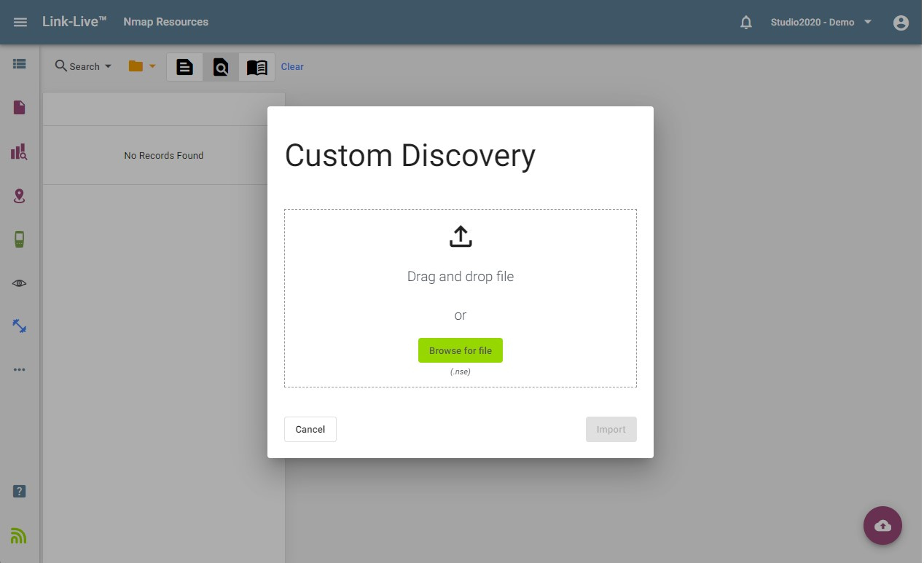This screenshot has height=563, width=924.
Task: Select the analysis chart icon in sidebar
Action: click(x=19, y=151)
